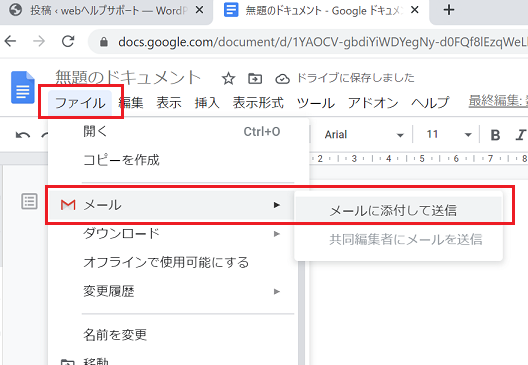
Task: Click the 最終編集 link
Action: 498,100
